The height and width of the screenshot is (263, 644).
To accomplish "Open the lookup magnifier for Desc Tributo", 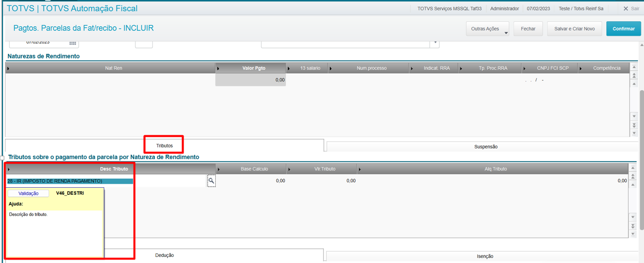I will tap(211, 181).
